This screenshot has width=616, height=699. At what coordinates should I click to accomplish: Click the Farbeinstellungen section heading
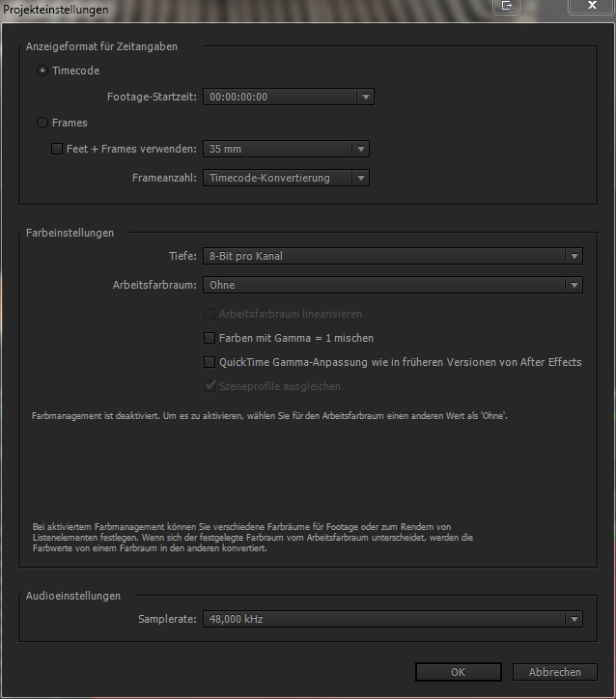click(70, 233)
